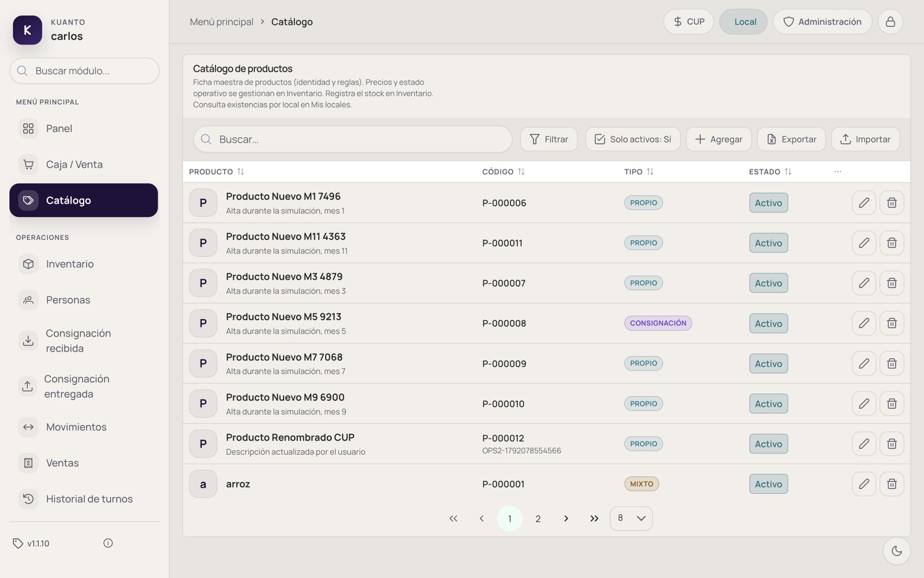Open page size dropdown showing 8
Viewport: 924px width, 578px height.
[631, 518]
